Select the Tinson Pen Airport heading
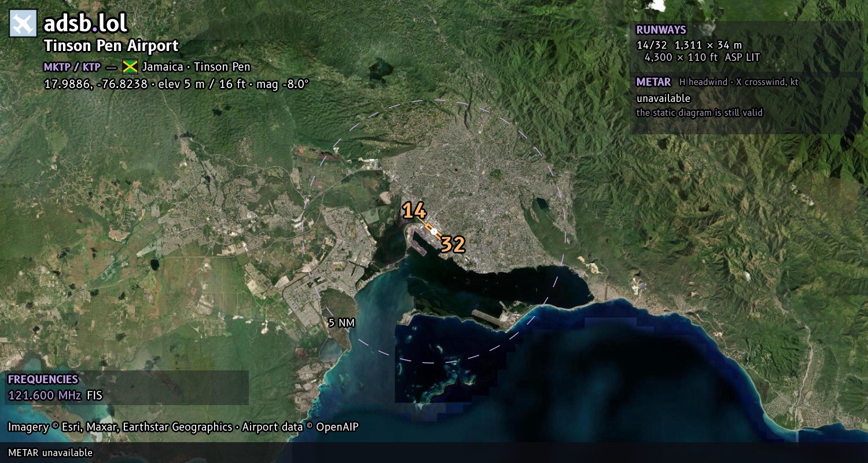Viewport: 868px width, 463px height. (111, 46)
